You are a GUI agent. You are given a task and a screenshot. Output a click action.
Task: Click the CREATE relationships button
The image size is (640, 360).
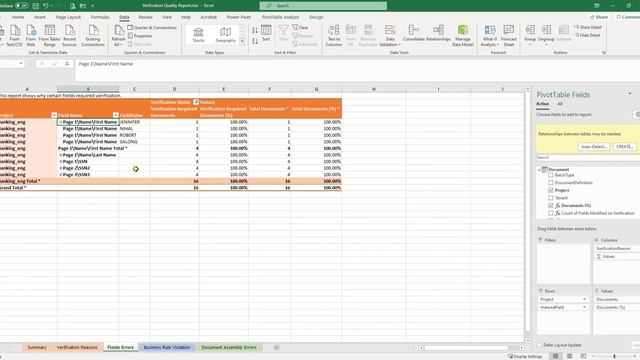(x=624, y=147)
